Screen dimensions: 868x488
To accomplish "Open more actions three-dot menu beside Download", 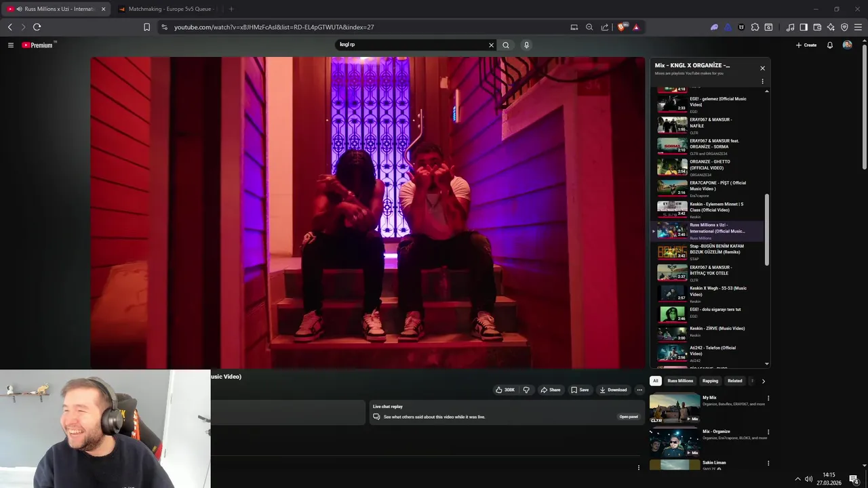I will 639,390.
